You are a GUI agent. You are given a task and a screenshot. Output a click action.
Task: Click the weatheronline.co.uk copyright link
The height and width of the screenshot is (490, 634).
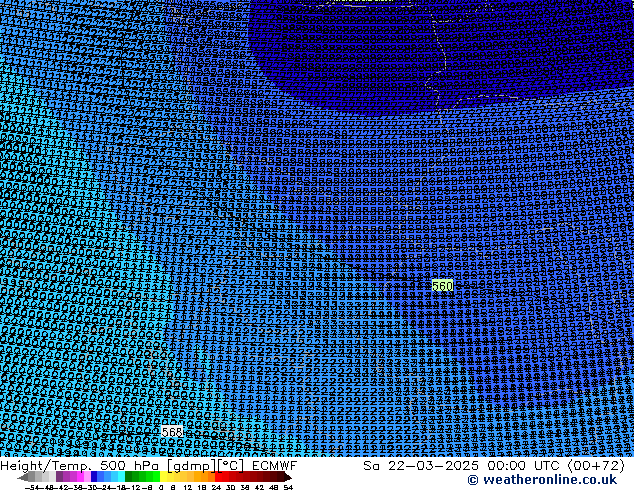click(x=542, y=480)
